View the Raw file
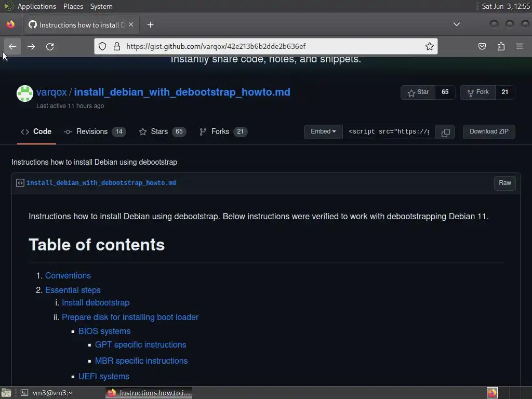 click(x=505, y=183)
